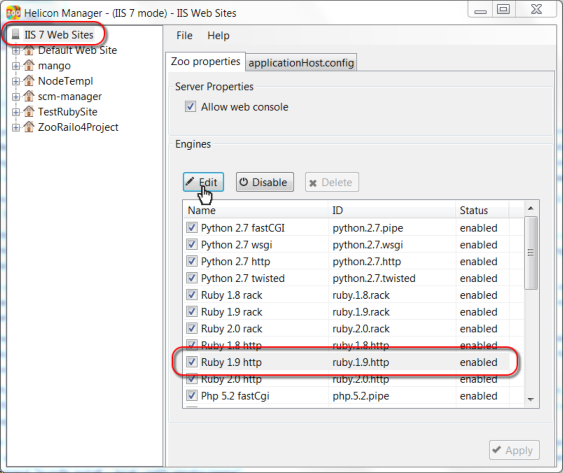This screenshot has width=563, height=473.
Task: Toggle Python 2.7 fastCGI checkbox
Action: coord(192,228)
